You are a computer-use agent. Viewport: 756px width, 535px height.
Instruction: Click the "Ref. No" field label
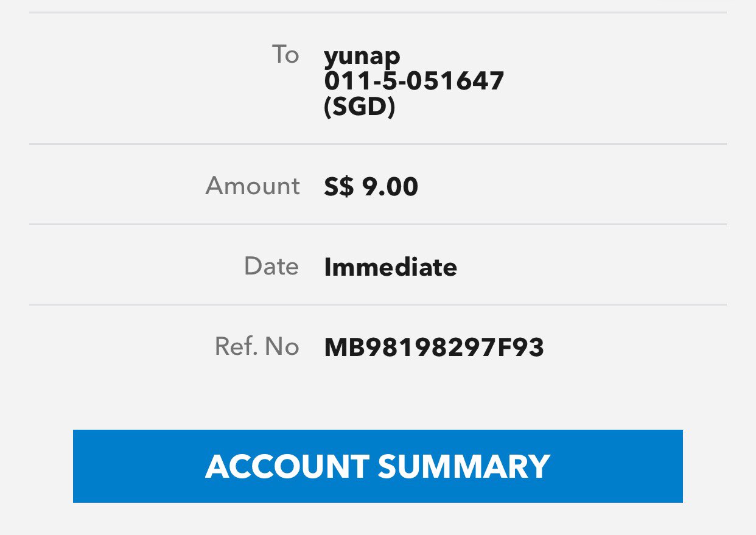257,347
